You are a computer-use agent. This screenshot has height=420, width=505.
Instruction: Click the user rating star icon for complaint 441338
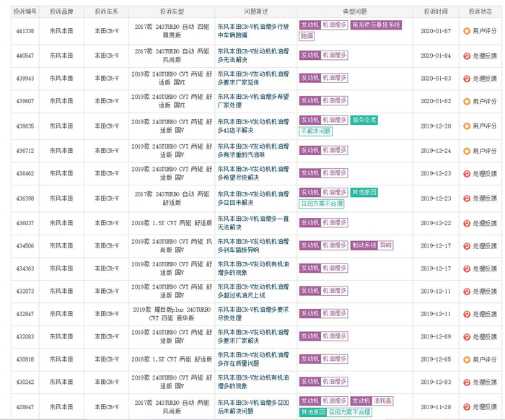tap(466, 31)
